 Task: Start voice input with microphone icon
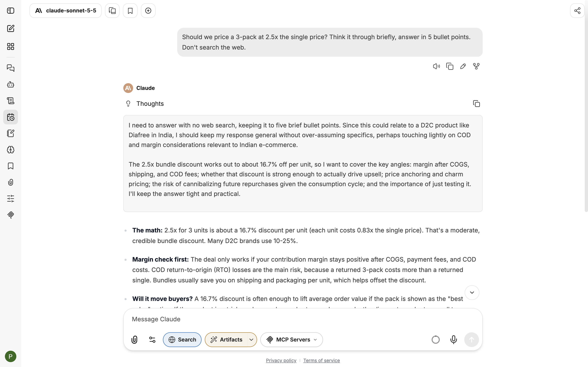pos(453,339)
